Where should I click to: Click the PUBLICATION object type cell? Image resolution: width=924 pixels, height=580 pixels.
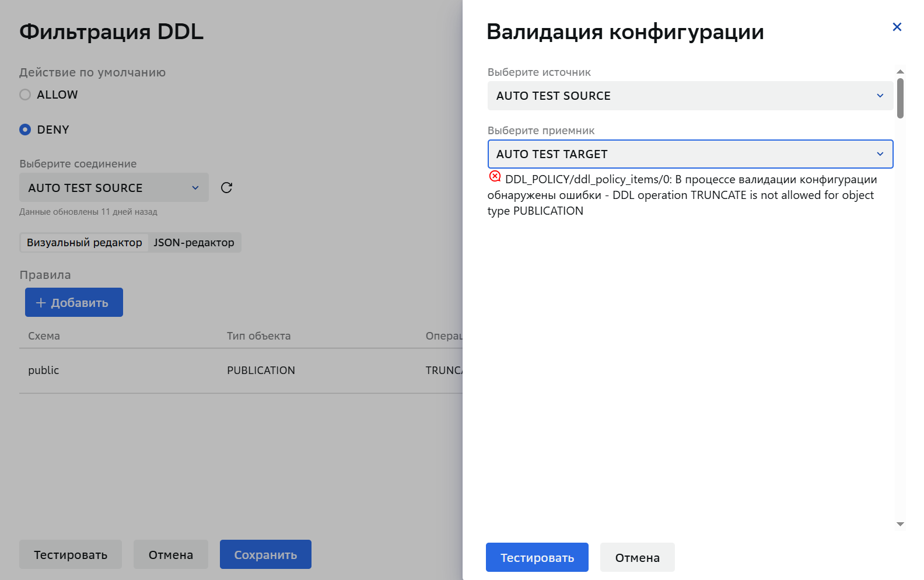[261, 371]
